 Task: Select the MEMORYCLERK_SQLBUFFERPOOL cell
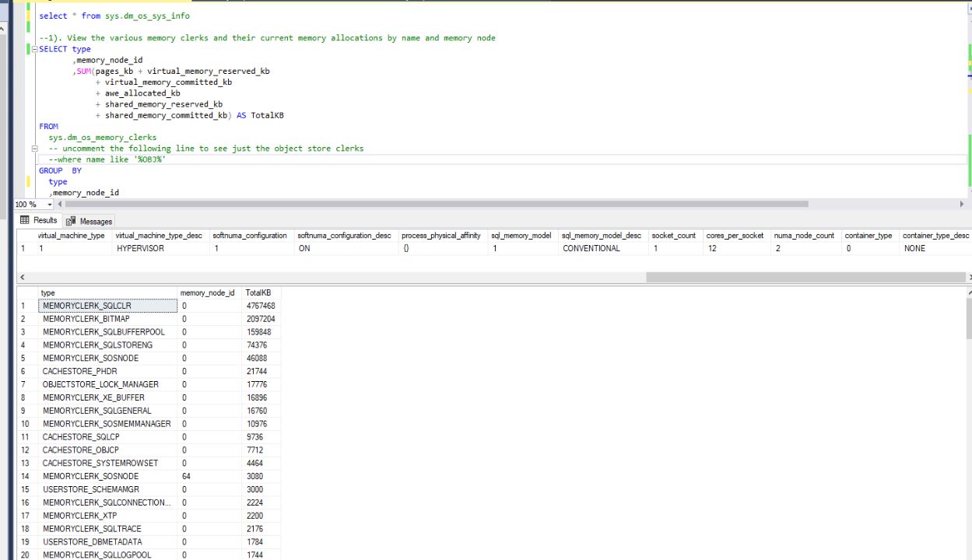coord(107,332)
